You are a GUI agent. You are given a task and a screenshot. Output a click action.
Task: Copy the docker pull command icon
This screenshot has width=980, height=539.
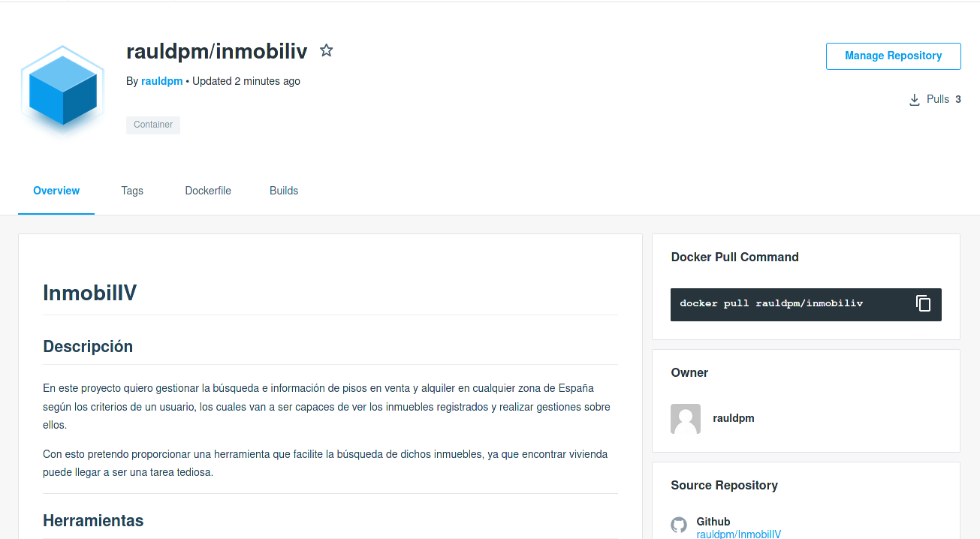(923, 303)
